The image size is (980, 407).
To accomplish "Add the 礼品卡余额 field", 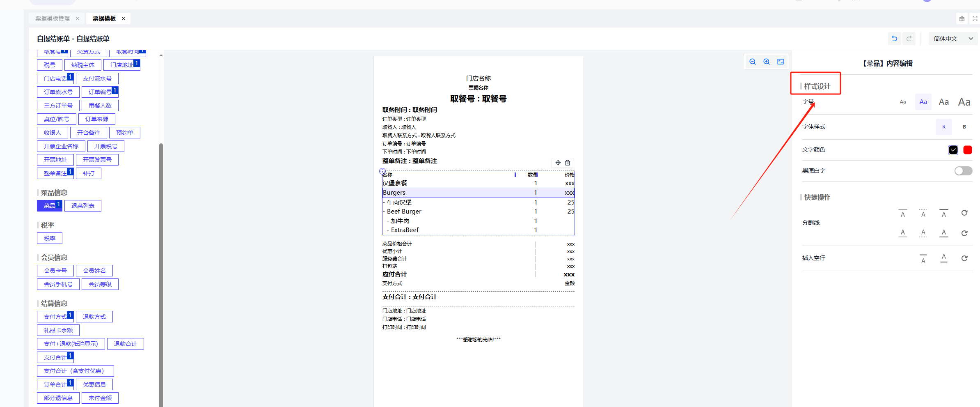I will click(58, 330).
